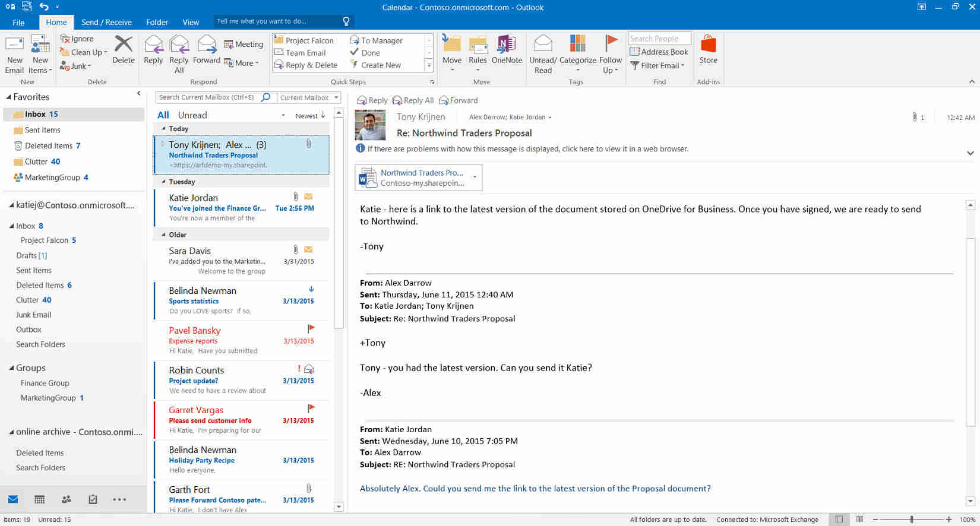Click zoom in plus button
This screenshot has height=526, width=980.
pyautogui.click(x=949, y=519)
